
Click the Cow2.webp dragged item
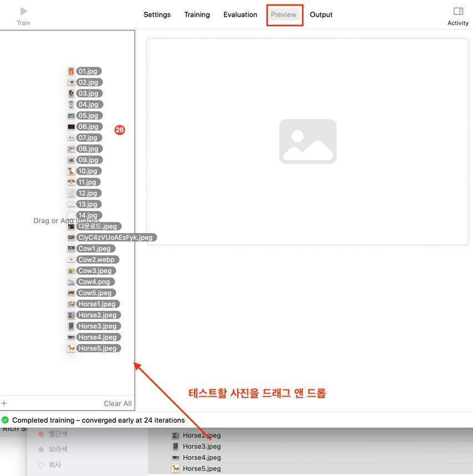(98, 260)
